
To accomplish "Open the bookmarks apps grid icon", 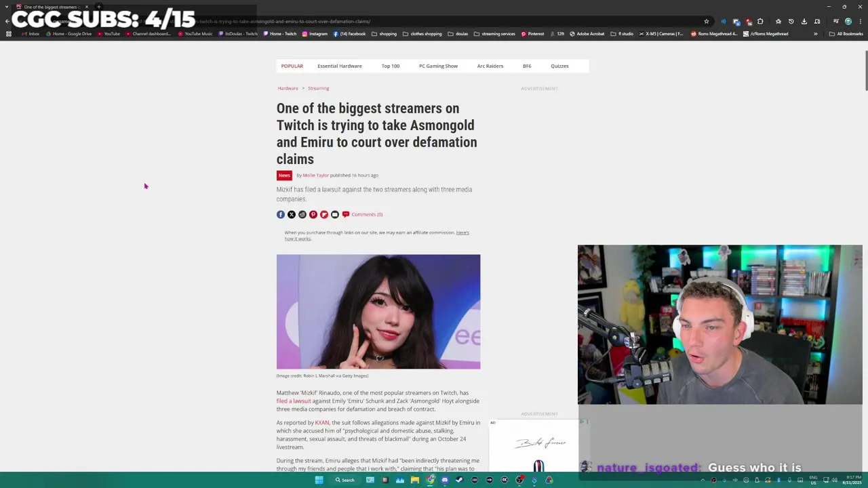I will tap(9, 34).
